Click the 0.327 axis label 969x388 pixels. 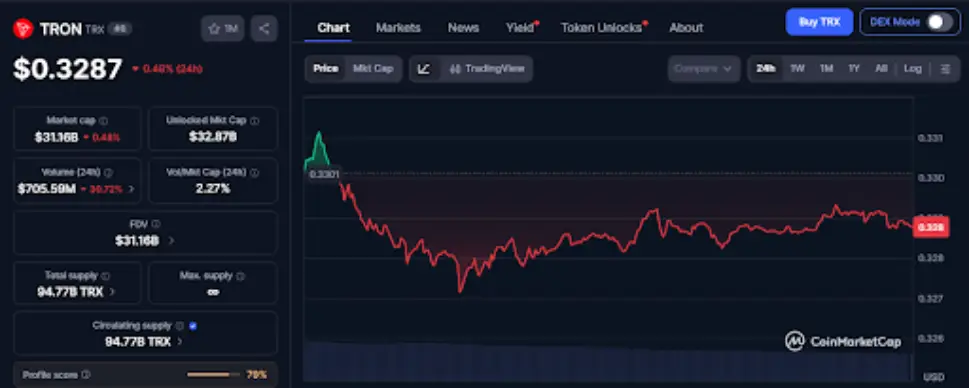[x=930, y=298]
